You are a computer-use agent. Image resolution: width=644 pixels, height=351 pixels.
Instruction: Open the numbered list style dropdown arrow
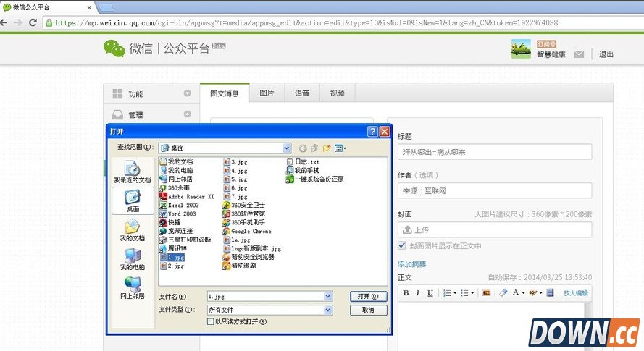455,293
